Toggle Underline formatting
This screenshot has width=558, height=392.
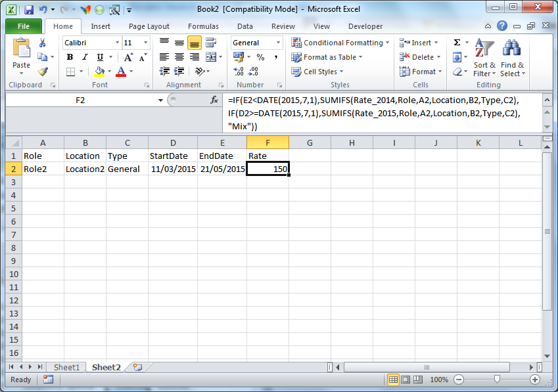coord(101,57)
